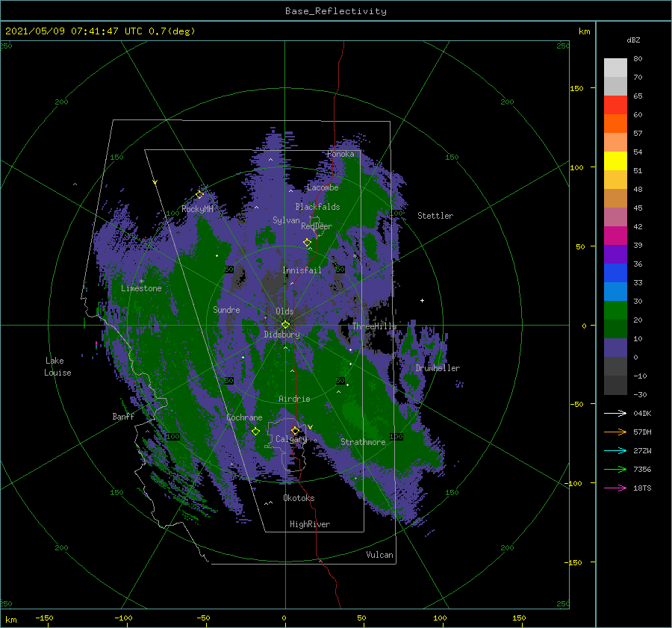Click the white plus marker south of Stettler

(x=422, y=300)
